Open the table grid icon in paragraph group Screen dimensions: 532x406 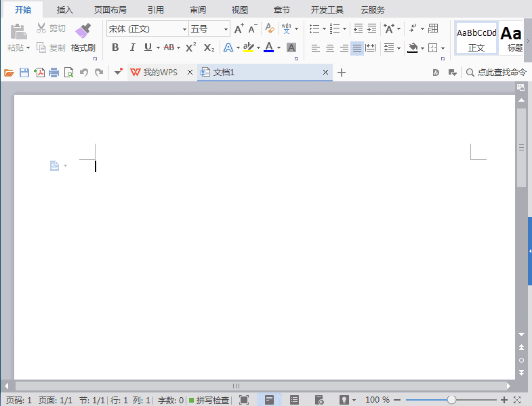point(433,28)
